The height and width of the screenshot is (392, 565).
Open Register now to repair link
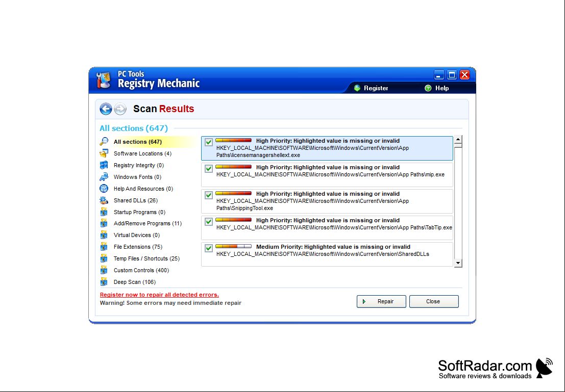pyautogui.click(x=159, y=295)
